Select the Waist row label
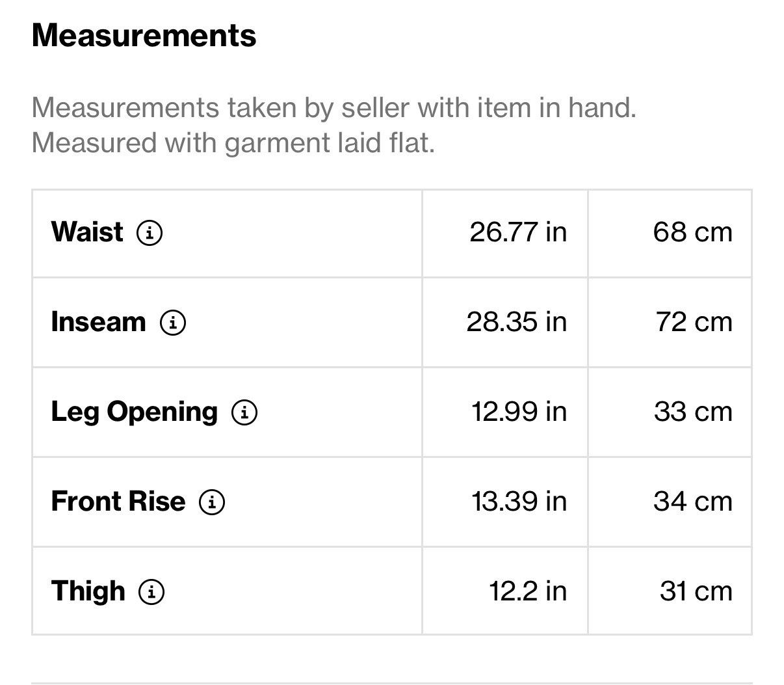The width and height of the screenshot is (784, 685). 87,232
